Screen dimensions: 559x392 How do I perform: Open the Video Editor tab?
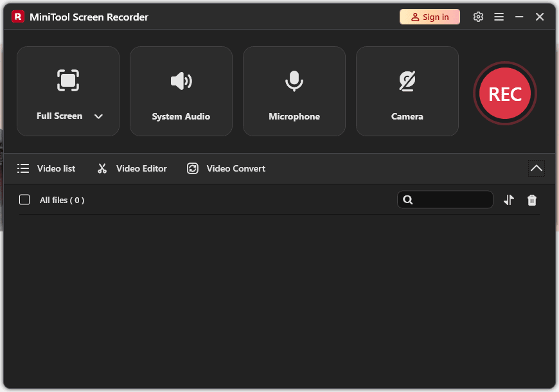132,168
